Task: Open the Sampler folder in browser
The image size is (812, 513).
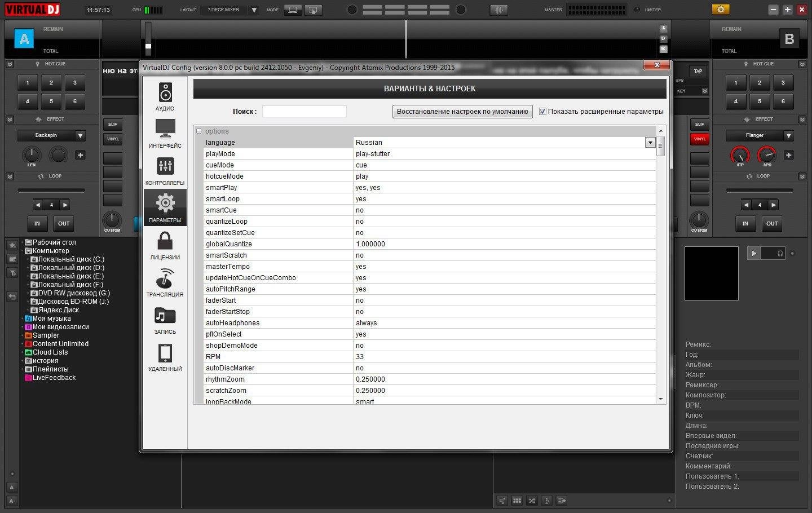Action: coord(46,335)
